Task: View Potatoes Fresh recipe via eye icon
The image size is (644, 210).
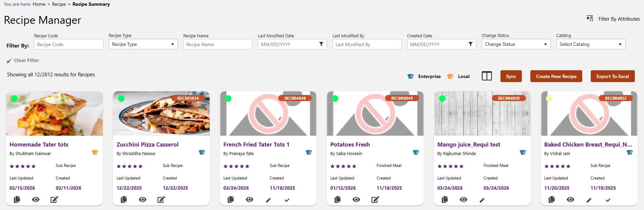Action: coord(356,199)
